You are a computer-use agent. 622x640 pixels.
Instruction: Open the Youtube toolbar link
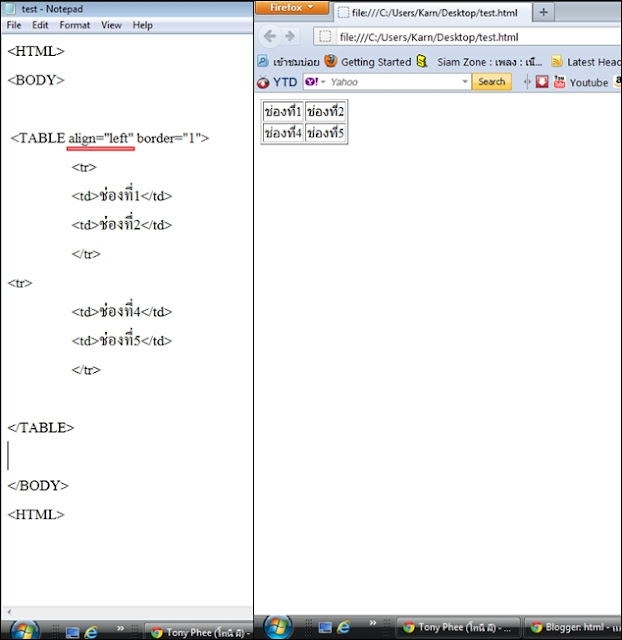(589, 82)
